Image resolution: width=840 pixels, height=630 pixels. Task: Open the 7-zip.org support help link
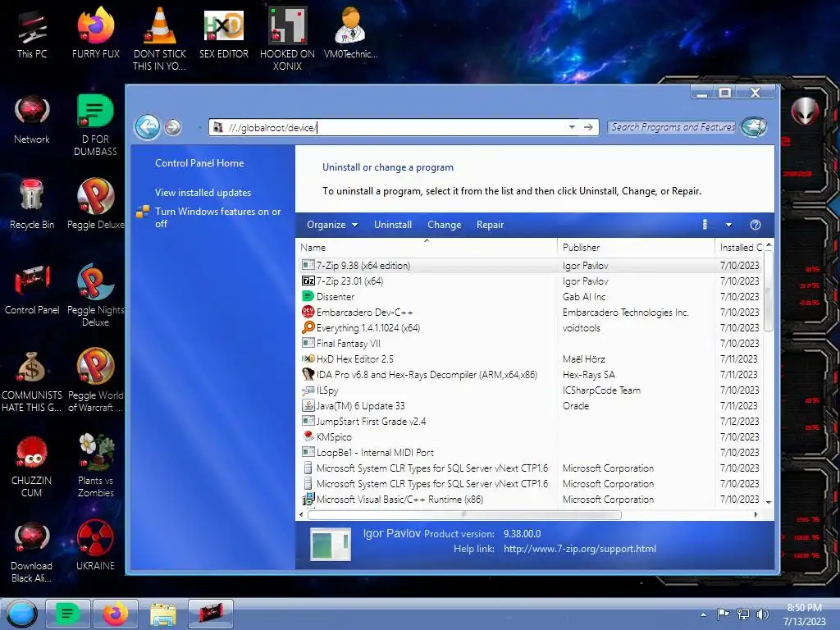pyautogui.click(x=580, y=549)
